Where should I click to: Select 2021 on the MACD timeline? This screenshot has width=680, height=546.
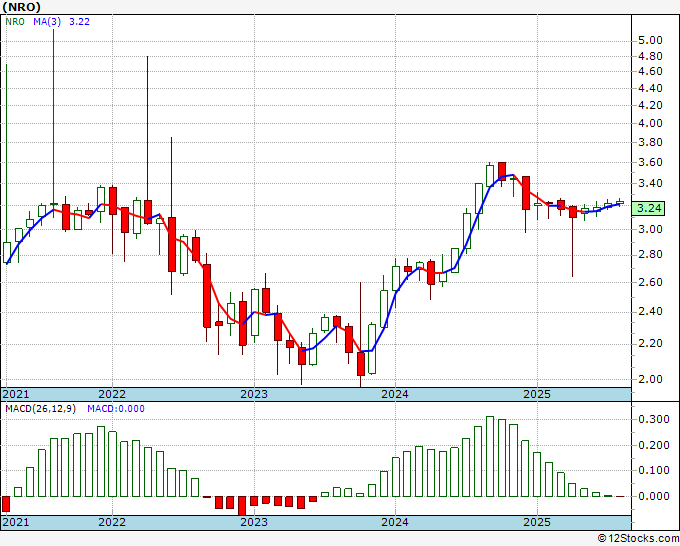(16, 522)
